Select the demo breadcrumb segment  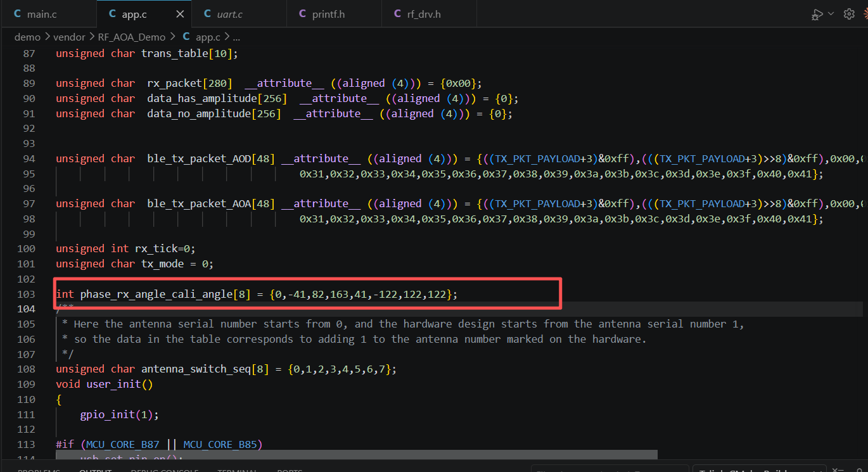coord(27,37)
